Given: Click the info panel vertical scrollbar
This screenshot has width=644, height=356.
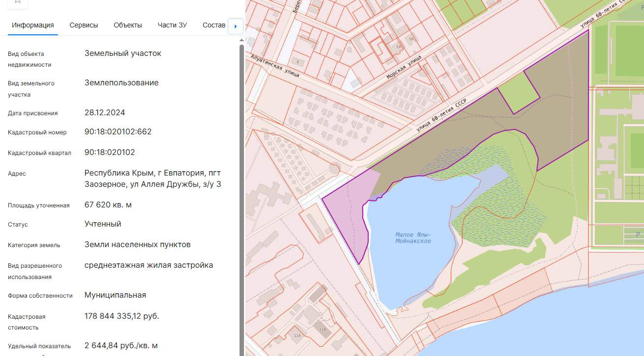Looking at the screenshot, I should point(241,196).
